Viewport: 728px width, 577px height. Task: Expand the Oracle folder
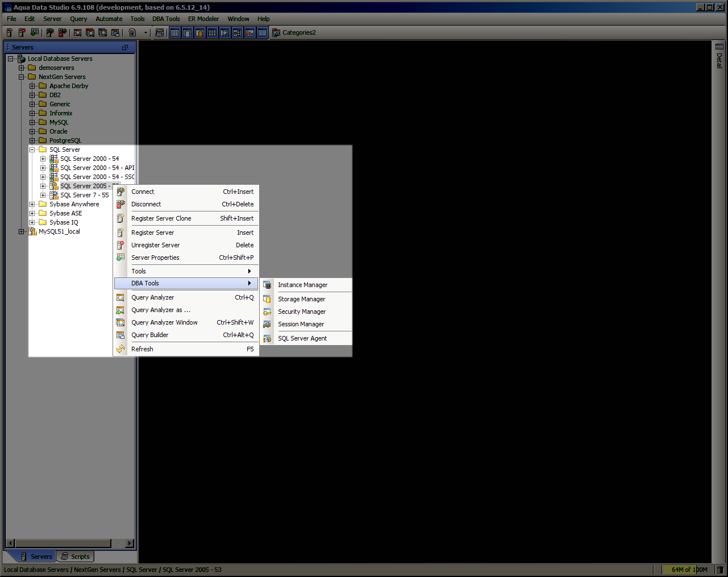click(32, 131)
